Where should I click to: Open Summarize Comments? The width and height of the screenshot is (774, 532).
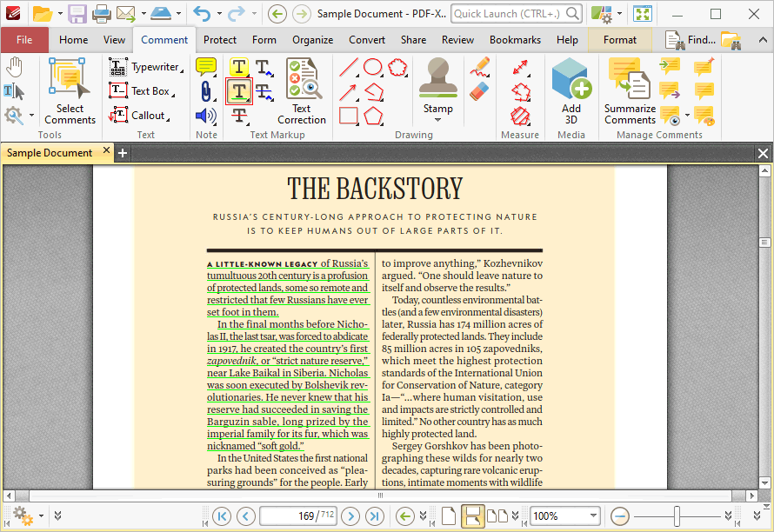coord(629,87)
